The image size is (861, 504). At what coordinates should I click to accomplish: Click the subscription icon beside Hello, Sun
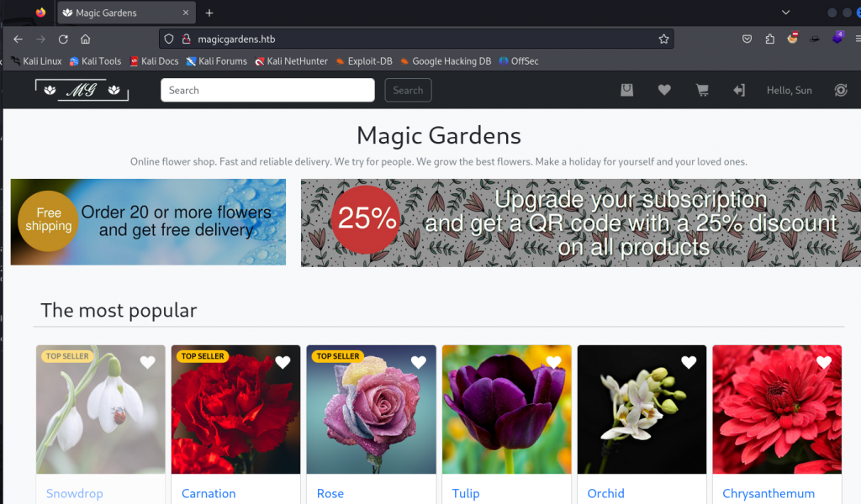pos(841,90)
